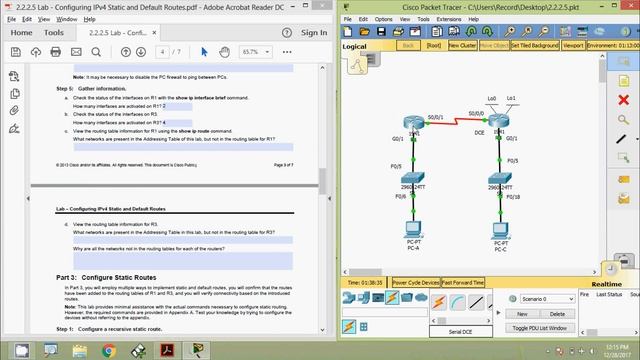The height and width of the screenshot is (360, 640).
Task: Click the PC-C computer in topology
Action: coord(500,231)
